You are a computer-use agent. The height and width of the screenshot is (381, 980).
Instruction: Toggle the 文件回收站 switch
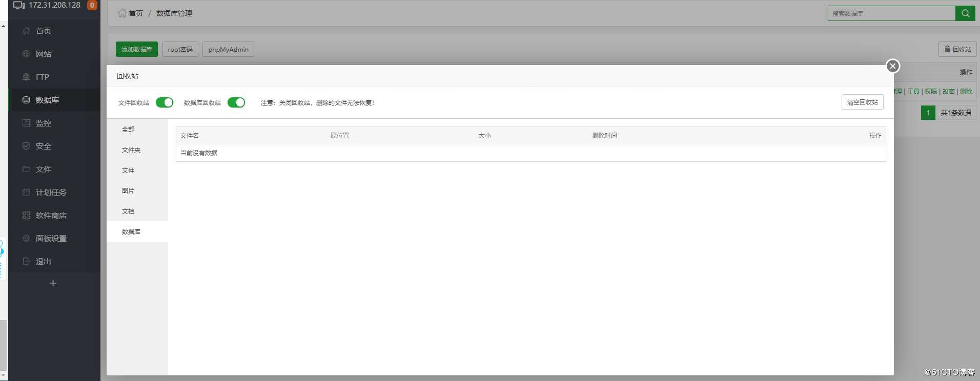tap(165, 102)
